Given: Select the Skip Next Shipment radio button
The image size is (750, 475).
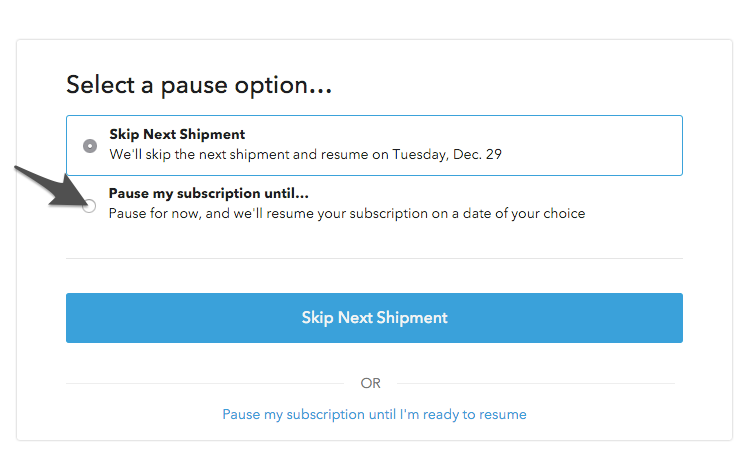Looking at the screenshot, I should click(90, 145).
